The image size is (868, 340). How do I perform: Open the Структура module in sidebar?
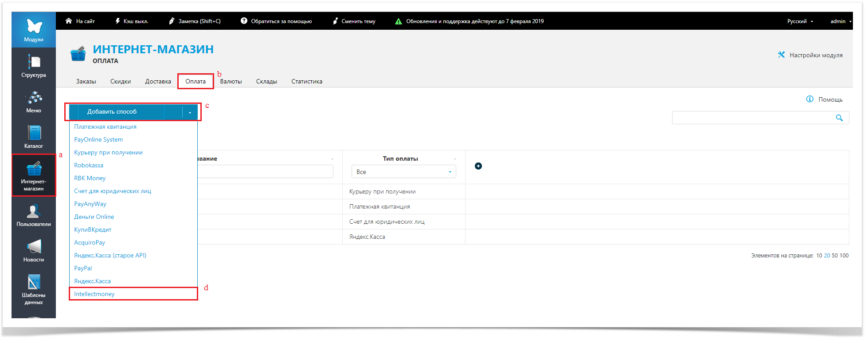point(34,63)
